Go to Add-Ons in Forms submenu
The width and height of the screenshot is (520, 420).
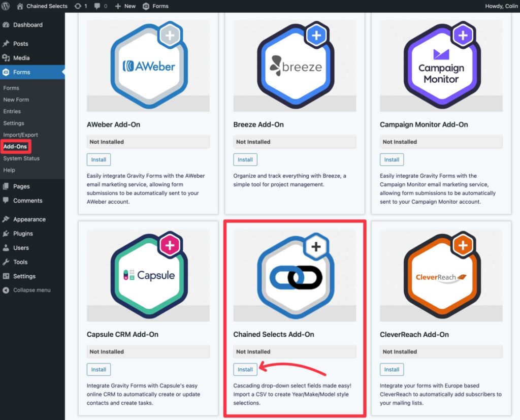tap(15, 147)
